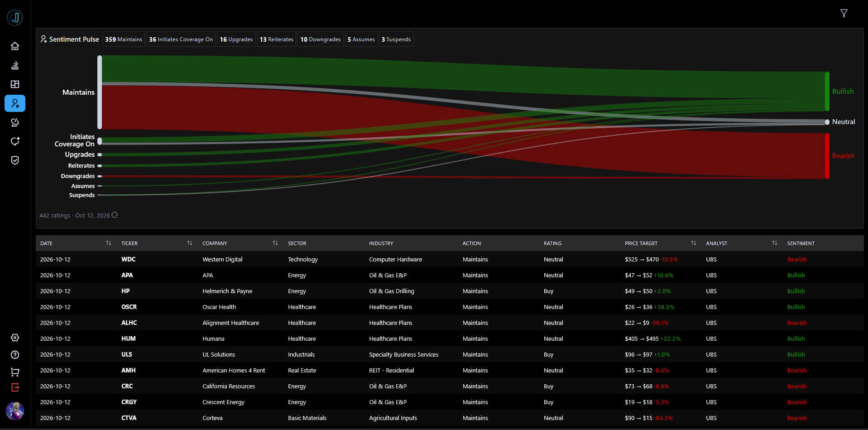Click the Helmerich & Payne company name
868x430 pixels.
click(x=227, y=291)
